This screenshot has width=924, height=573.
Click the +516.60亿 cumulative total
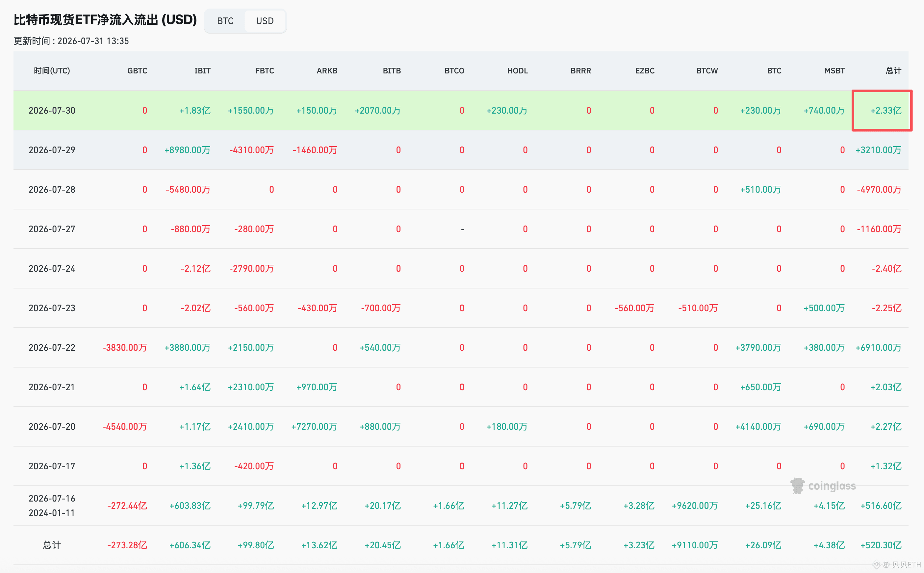click(881, 506)
